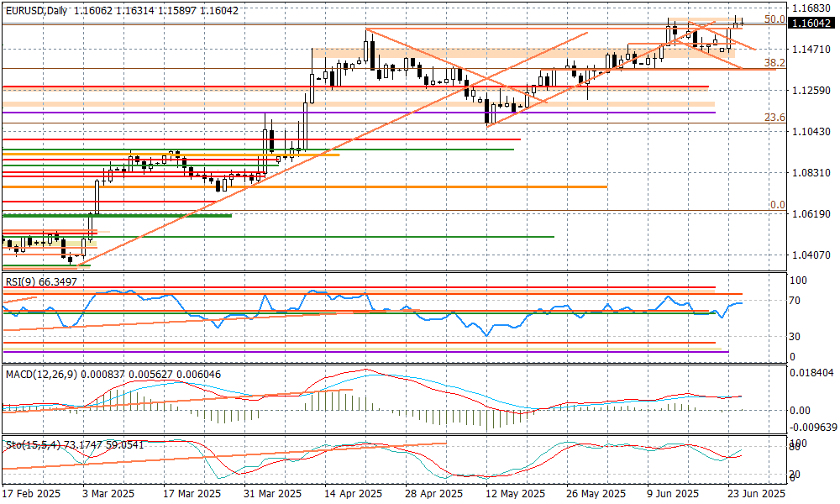Click the 12 May 2025 date label

click(515, 493)
